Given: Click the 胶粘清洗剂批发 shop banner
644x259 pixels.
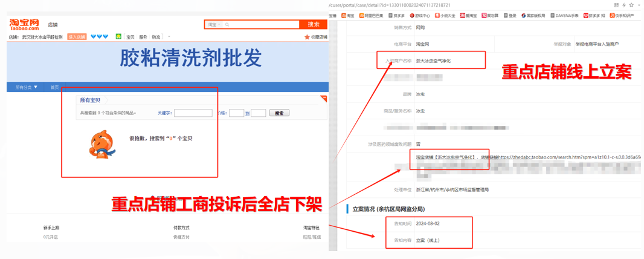Looking at the screenshot, I should [167, 61].
